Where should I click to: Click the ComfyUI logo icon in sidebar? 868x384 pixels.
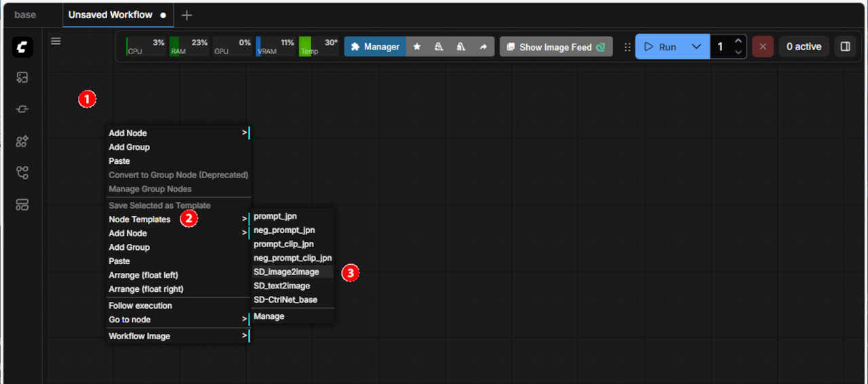[x=22, y=47]
